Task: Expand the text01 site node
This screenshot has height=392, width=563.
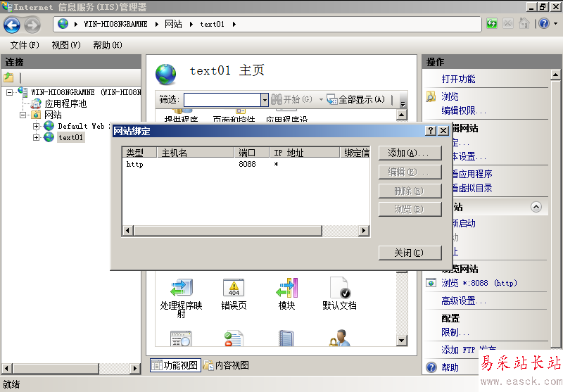Action: coord(36,137)
